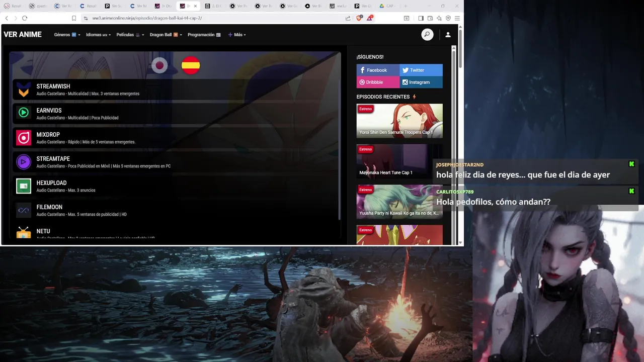Image resolution: width=644 pixels, height=362 pixels.
Task: Choose the MIXDROP server title
Action: point(48,135)
